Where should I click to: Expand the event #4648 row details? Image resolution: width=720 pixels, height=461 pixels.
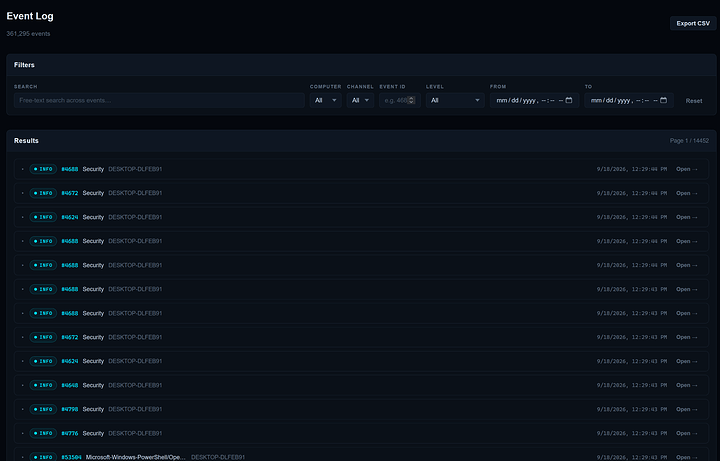coord(22,385)
